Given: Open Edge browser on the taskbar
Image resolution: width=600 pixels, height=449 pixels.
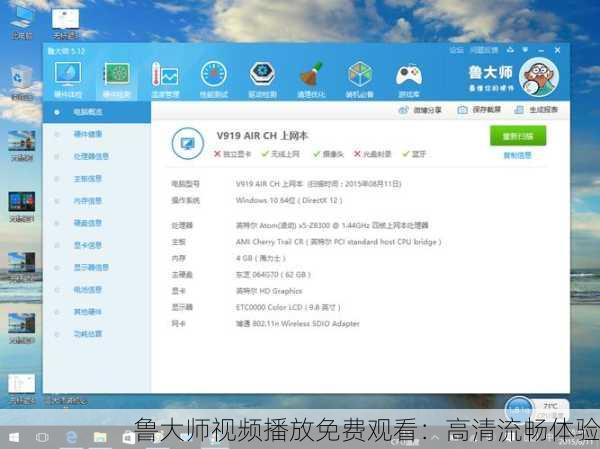Looking at the screenshot, I should [x=71, y=438].
